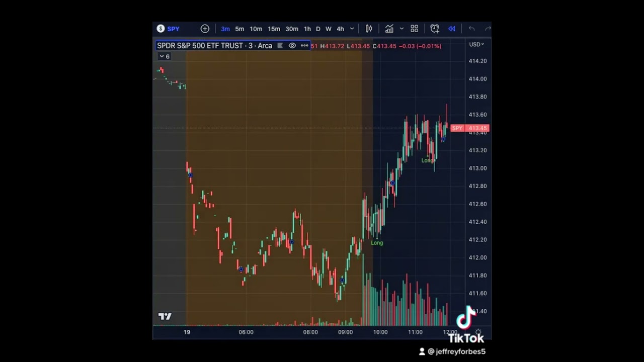Switch to the 10m timeframe

tap(256, 29)
